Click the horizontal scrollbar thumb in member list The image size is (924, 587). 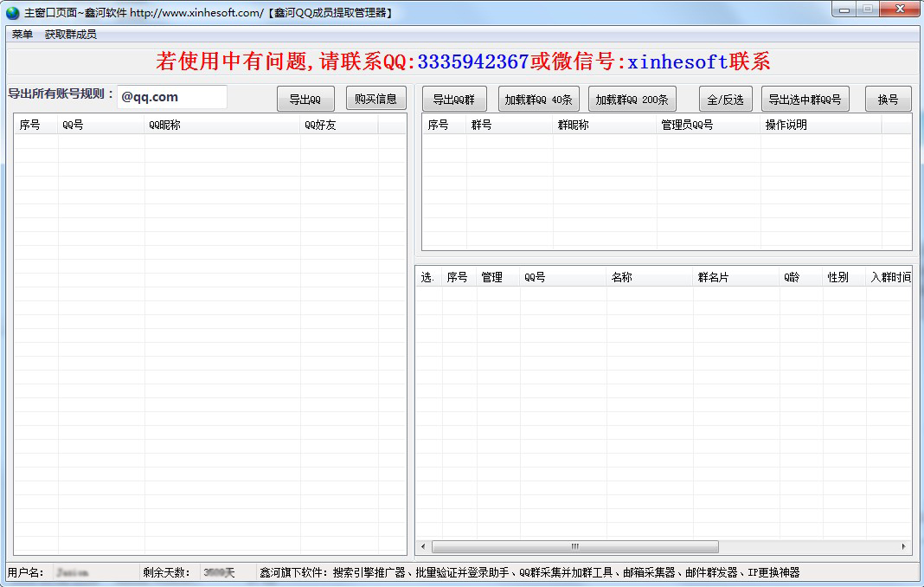point(575,547)
